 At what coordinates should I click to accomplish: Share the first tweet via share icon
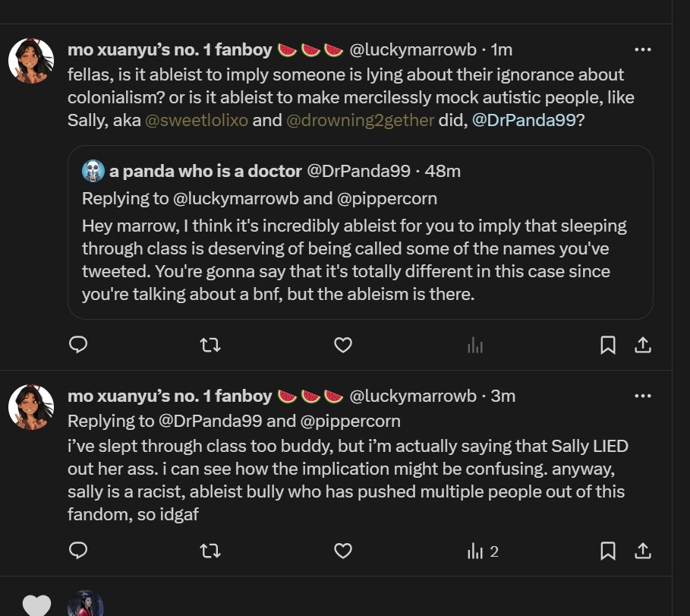click(642, 346)
